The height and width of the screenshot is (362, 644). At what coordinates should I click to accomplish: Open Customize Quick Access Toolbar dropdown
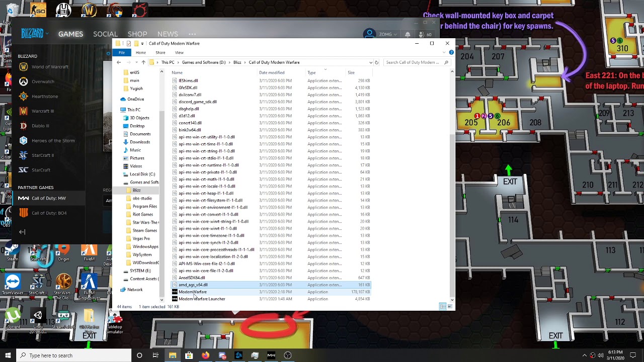pos(142,43)
